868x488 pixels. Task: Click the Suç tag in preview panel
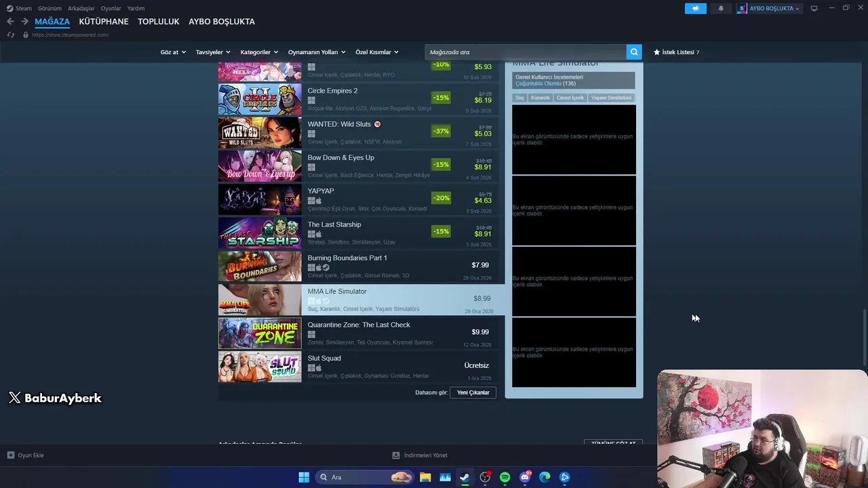click(x=519, y=98)
